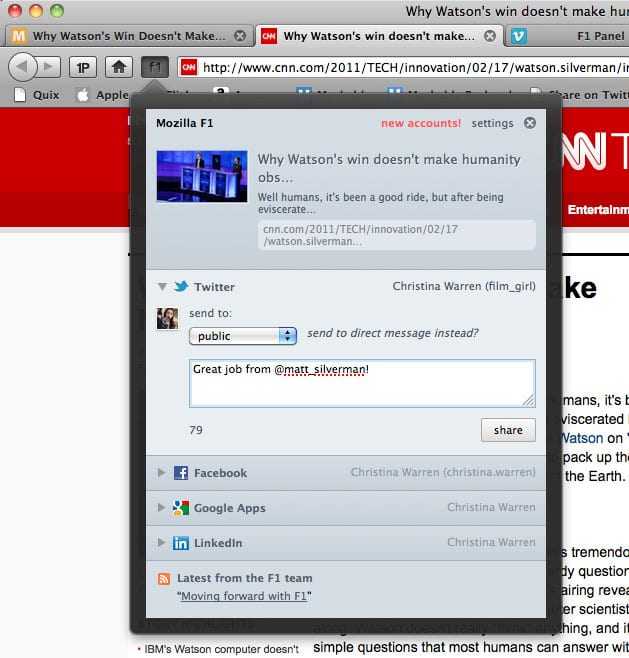The width and height of the screenshot is (629, 658).
Task: Expand the Facebook sharing section
Action: tap(163, 473)
